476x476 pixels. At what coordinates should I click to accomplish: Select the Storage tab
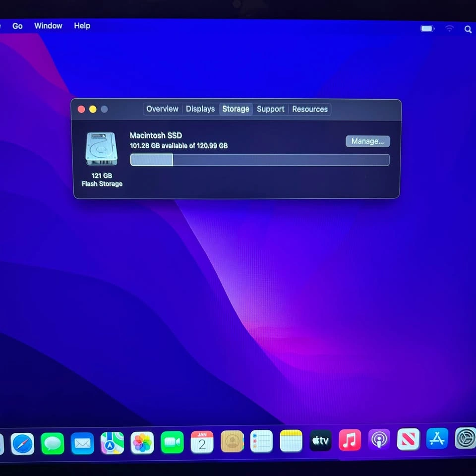pyautogui.click(x=236, y=109)
